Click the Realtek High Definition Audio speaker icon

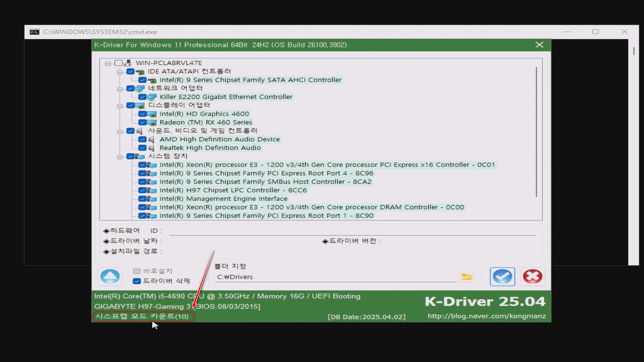(x=152, y=148)
